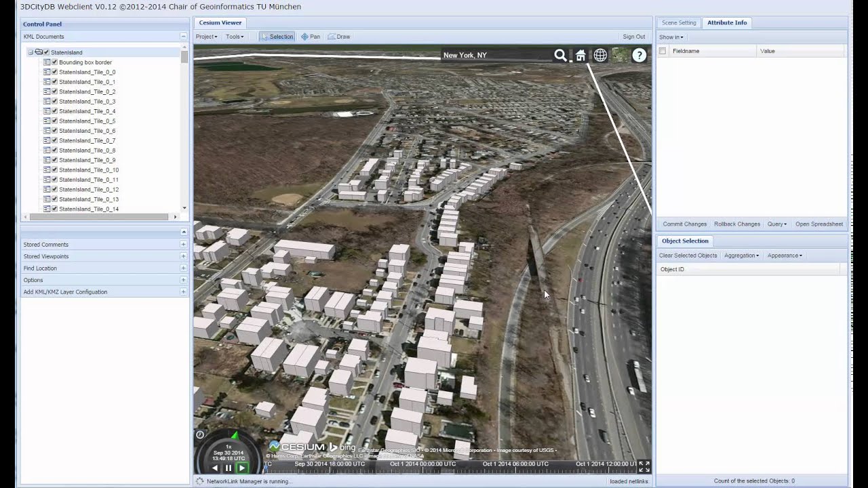Screen dimensions: 868x488
Task: Pause the Cesium animation clock
Action: pos(229,468)
